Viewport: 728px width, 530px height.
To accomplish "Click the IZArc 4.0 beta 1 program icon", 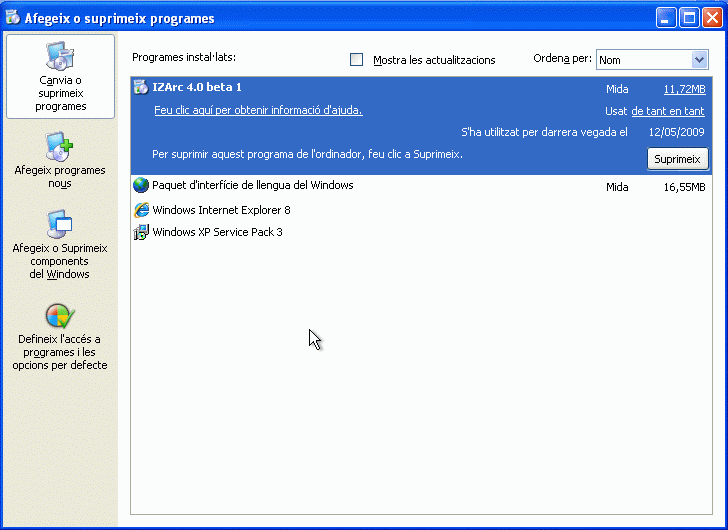I will 141,87.
